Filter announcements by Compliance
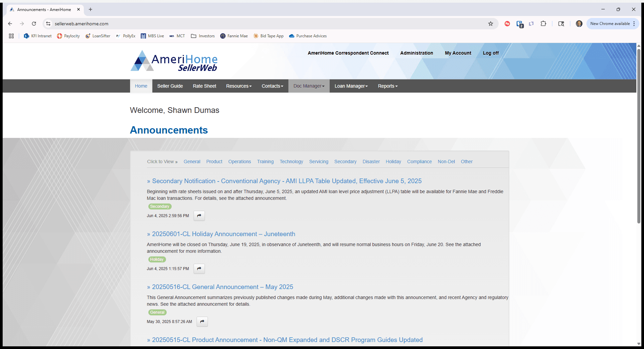Screen dimensions: 644x349 pyautogui.click(x=419, y=162)
